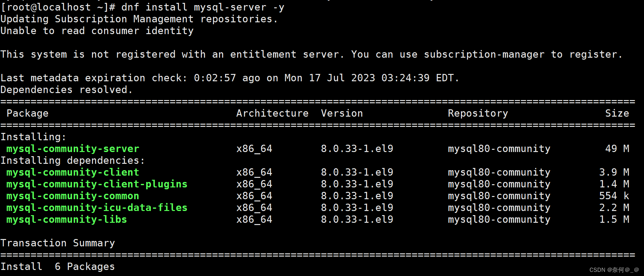Select package name 'mysql-community-server'
644x276 pixels.
(x=73, y=149)
